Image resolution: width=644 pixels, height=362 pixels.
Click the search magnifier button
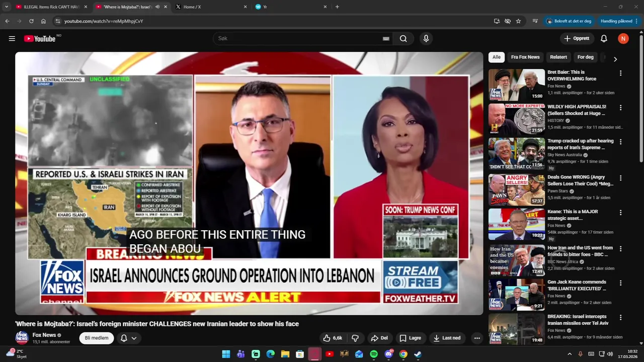(x=404, y=39)
